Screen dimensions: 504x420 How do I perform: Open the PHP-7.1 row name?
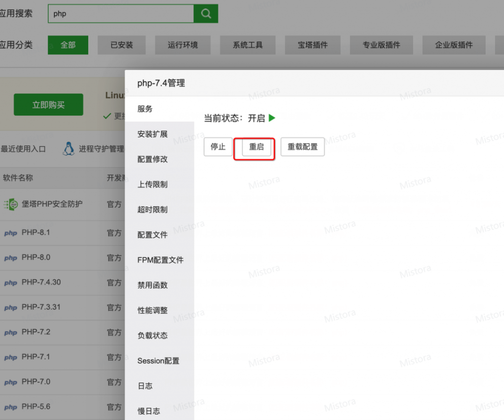point(35,357)
